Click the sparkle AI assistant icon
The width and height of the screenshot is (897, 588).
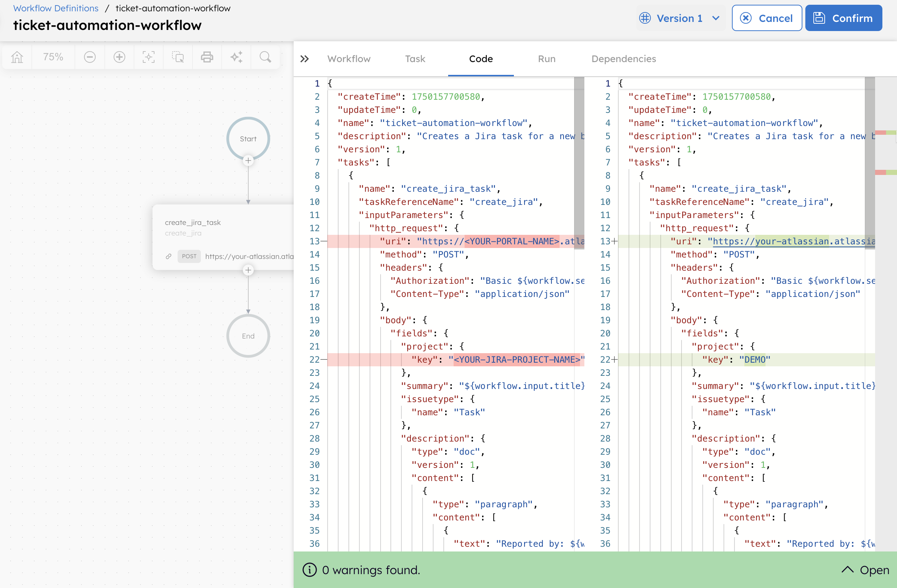click(236, 57)
